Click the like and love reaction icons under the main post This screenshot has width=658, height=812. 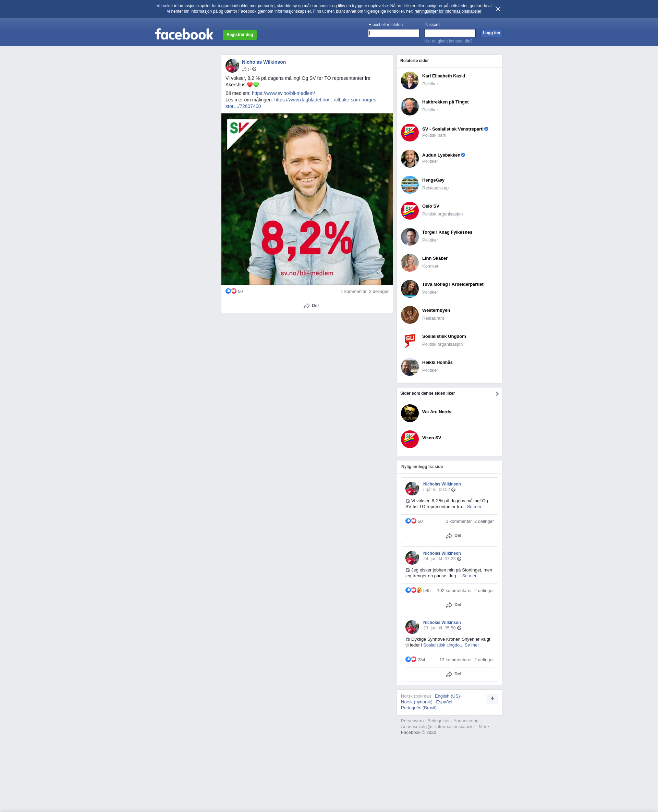coord(231,291)
